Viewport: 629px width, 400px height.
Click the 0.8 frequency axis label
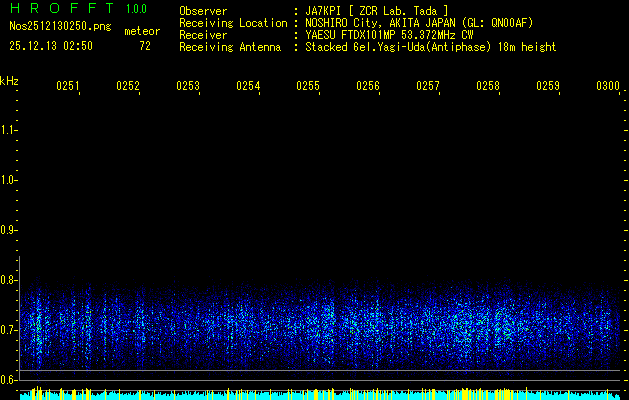click(x=9, y=280)
